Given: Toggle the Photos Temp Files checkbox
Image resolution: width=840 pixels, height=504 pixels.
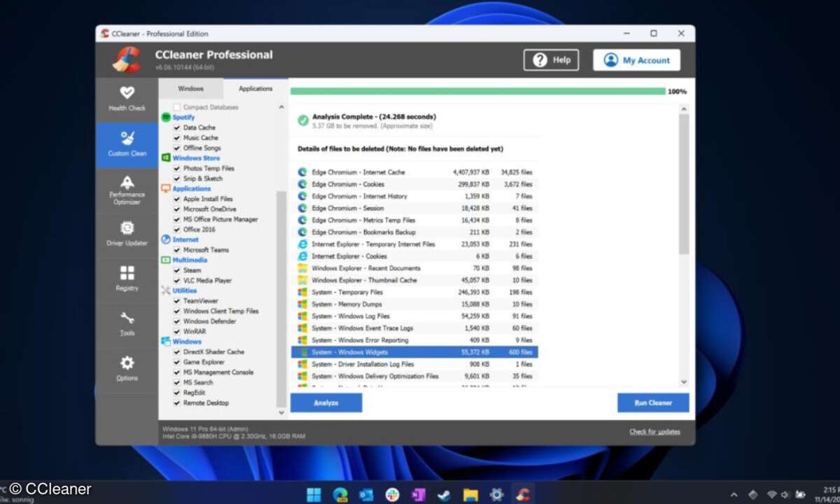Looking at the screenshot, I should 176,169.
